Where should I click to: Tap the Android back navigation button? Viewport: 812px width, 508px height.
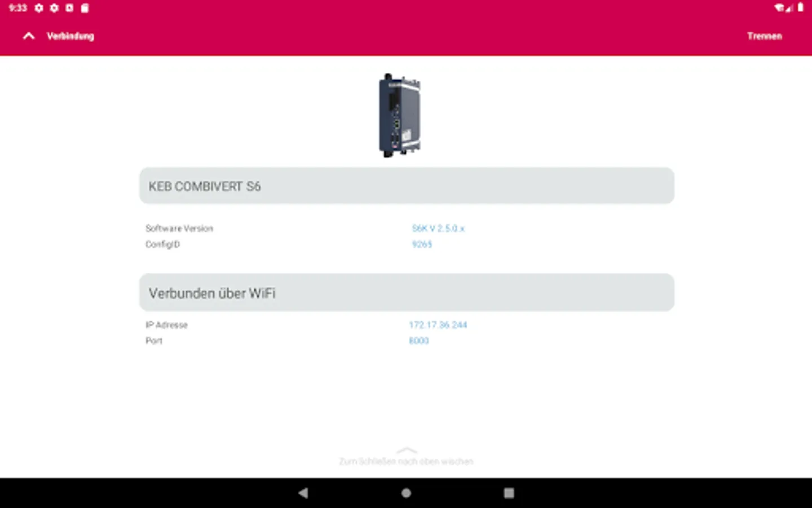(303, 493)
